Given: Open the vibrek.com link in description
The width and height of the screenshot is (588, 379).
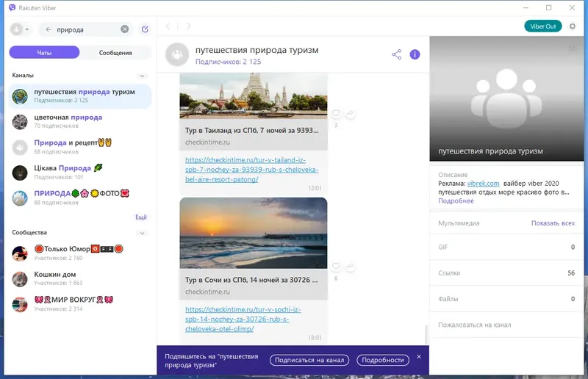Looking at the screenshot, I should [483, 184].
